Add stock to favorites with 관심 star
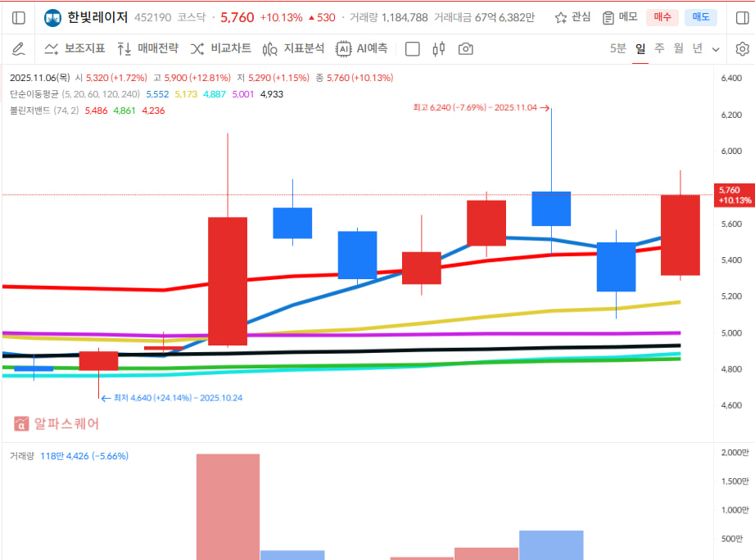 pos(572,17)
